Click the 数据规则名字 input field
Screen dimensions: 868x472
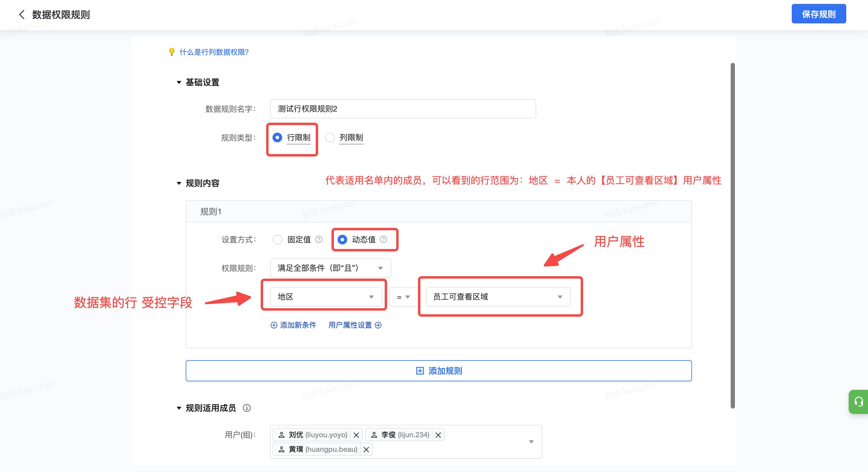(x=403, y=109)
